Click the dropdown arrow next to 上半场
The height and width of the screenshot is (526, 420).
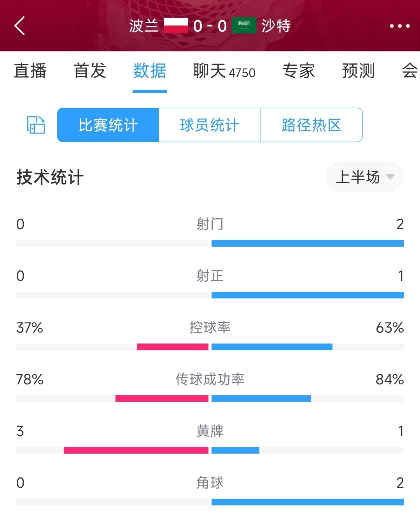coord(390,177)
